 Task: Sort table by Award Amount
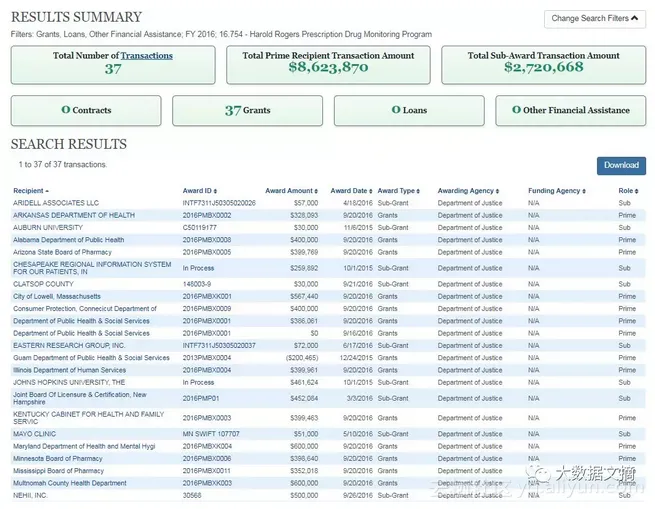click(x=290, y=190)
